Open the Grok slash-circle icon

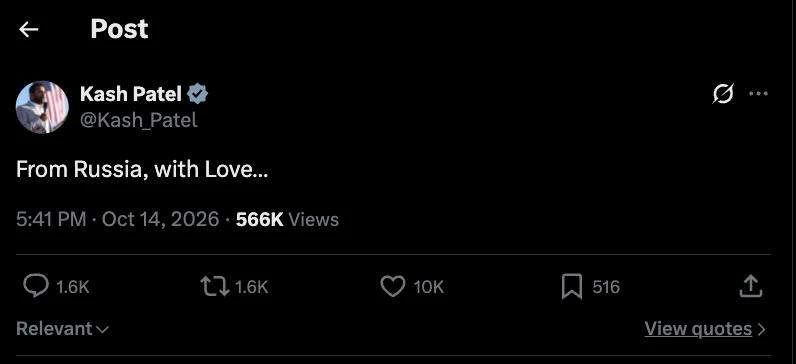pyautogui.click(x=723, y=93)
